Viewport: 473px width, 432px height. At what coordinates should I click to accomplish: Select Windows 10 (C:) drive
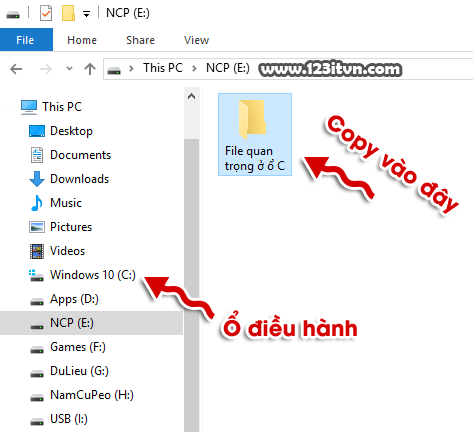tap(93, 275)
